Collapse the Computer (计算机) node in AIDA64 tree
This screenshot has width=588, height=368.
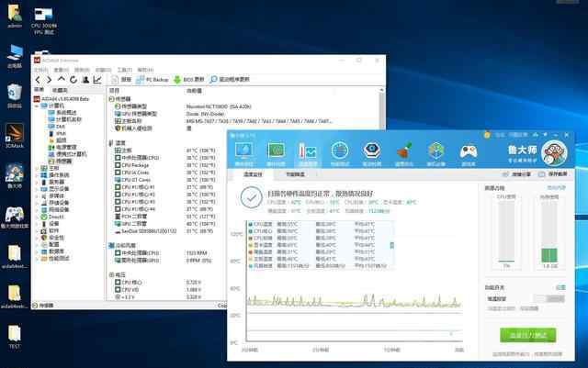click(37, 106)
